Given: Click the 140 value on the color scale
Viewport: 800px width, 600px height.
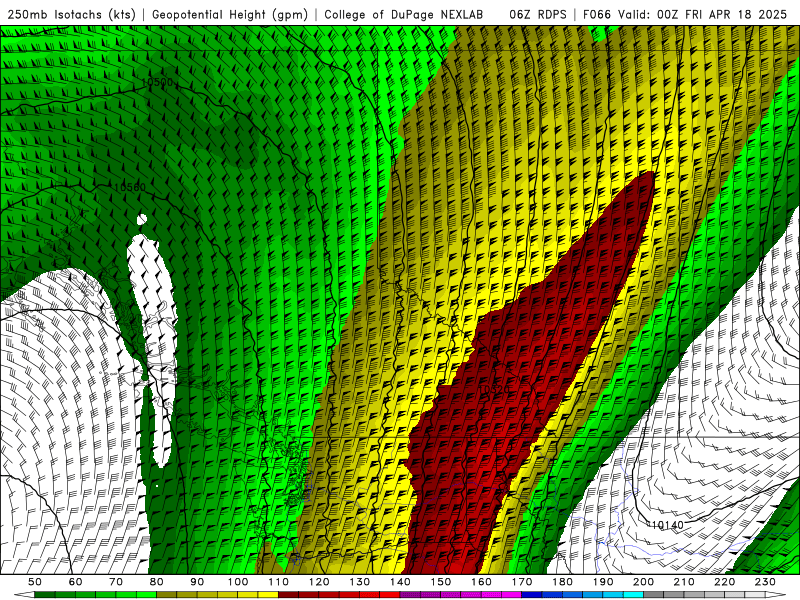Looking at the screenshot, I should coord(400,582).
